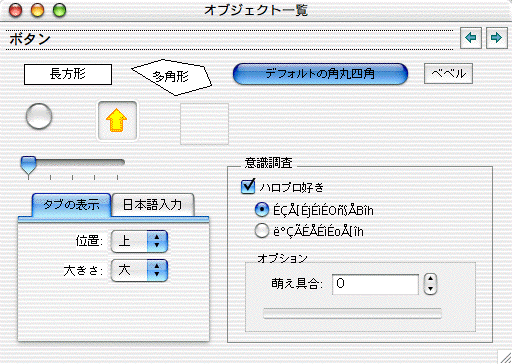Click the empty transparent square button
Image resolution: width=512 pixels, height=364 pixels.
(x=204, y=124)
